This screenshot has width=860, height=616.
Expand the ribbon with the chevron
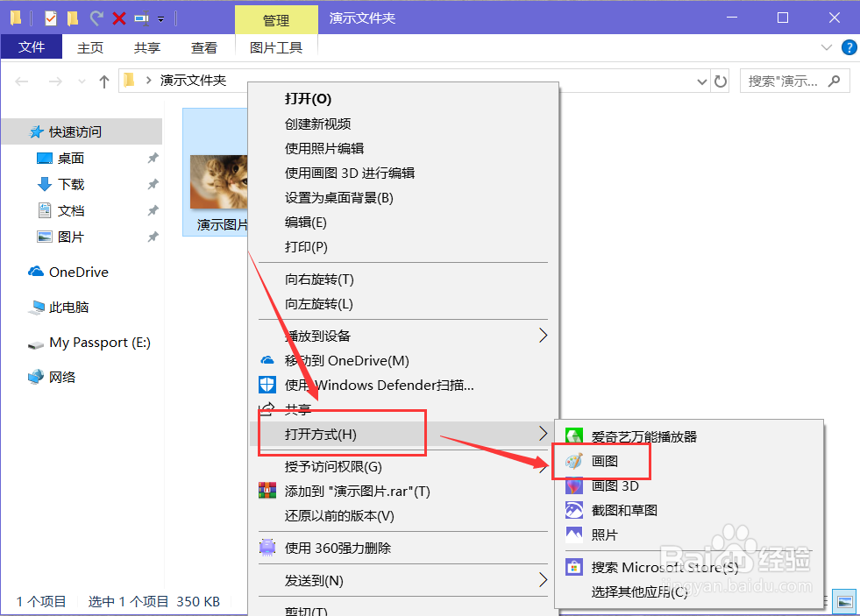click(x=827, y=47)
